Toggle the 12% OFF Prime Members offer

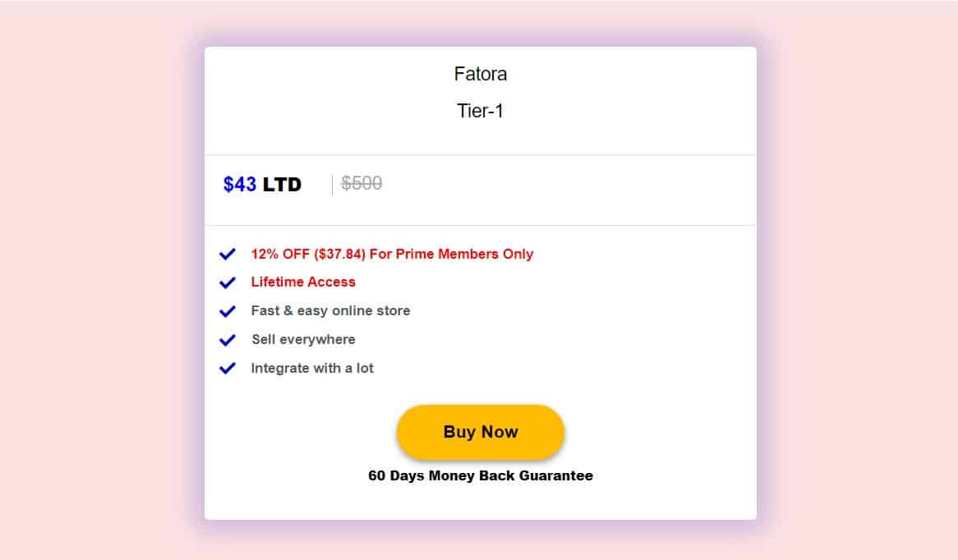pos(392,254)
